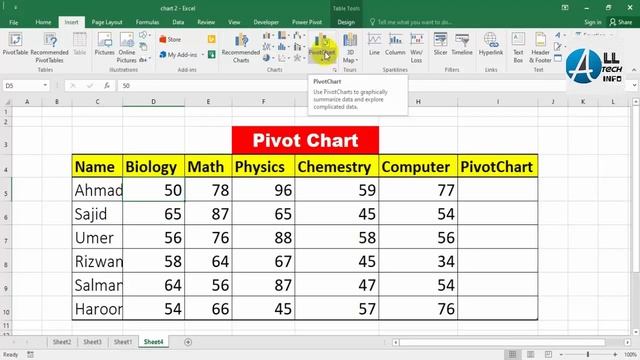Open Recommended Charts
The width and height of the screenshot is (640, 360).
pos(241,48)
